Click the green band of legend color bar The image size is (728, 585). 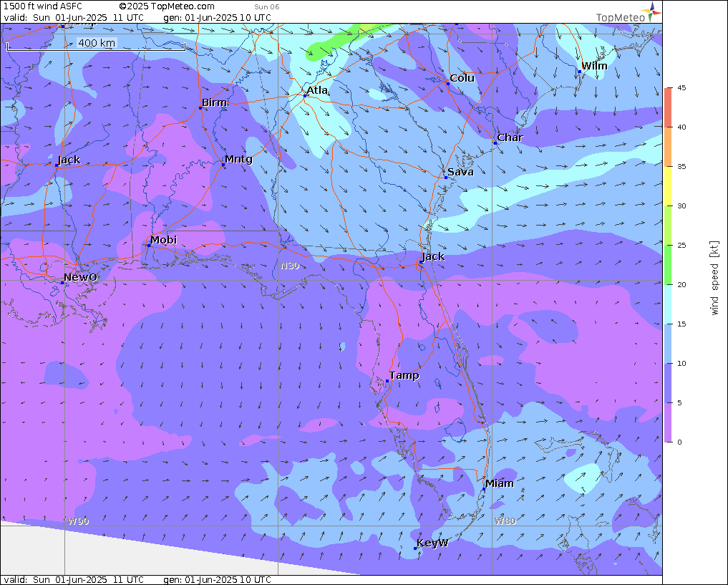tap(668, 265)
